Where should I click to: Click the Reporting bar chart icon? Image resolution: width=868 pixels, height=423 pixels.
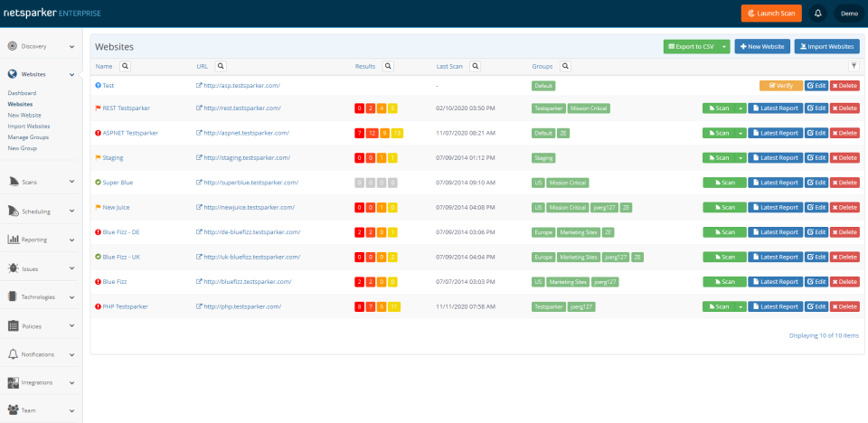coord(14,240)
